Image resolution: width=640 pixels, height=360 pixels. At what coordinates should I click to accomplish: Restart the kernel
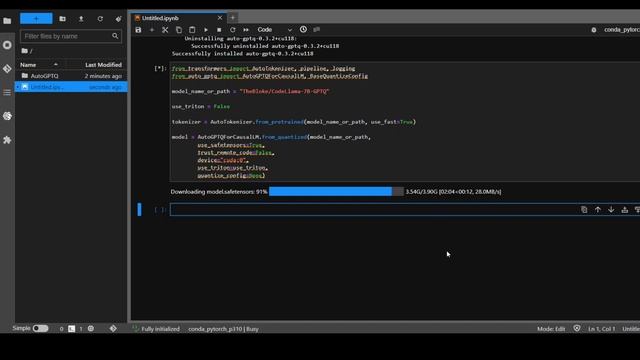pos(233,30)
